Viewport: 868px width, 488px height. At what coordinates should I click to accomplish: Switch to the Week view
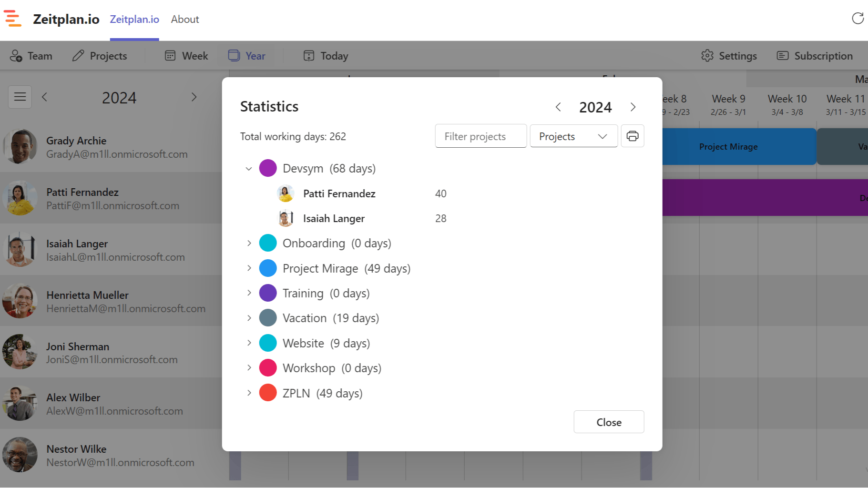tap(186, 56)
